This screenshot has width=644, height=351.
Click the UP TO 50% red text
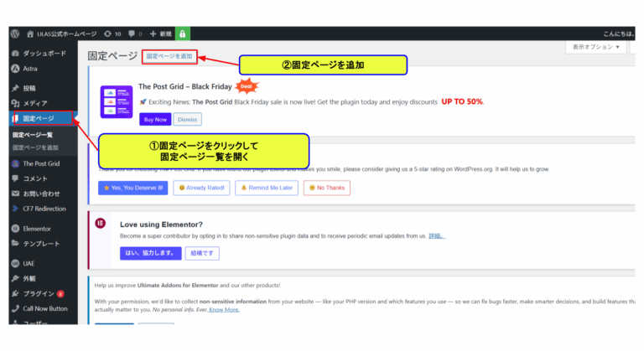click(462, 102)
